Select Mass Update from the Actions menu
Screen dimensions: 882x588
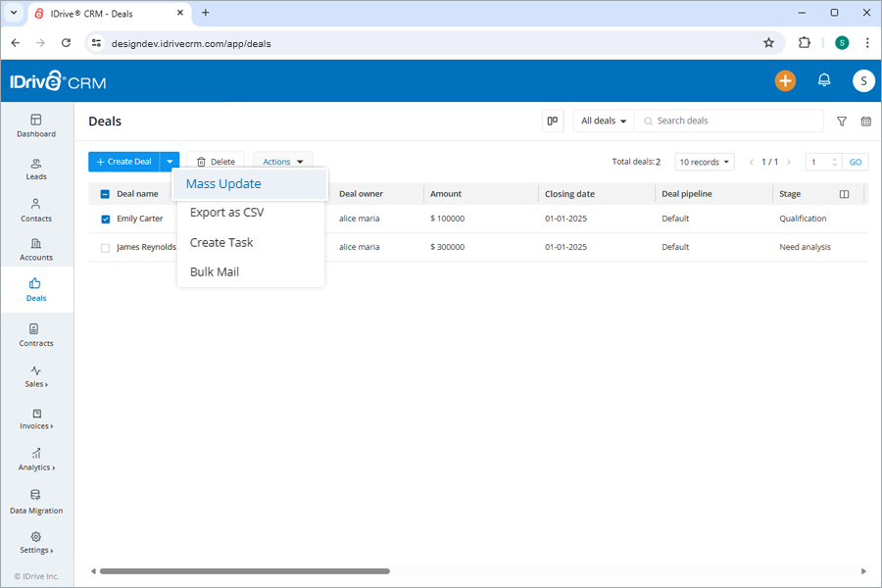point(221,183)
